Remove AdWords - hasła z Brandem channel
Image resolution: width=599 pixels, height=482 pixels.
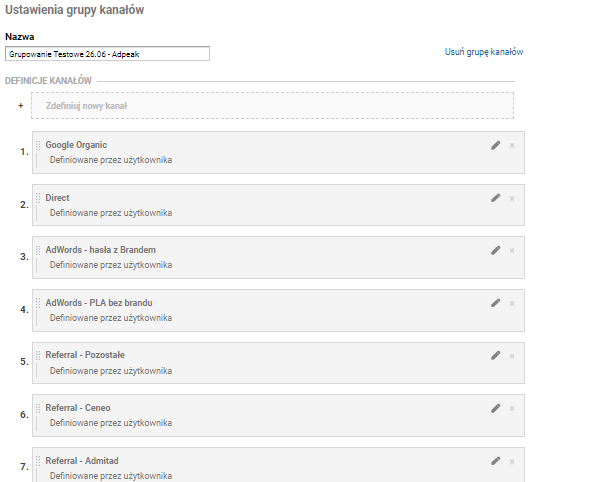pyautogui.click(x=512, y=251)
